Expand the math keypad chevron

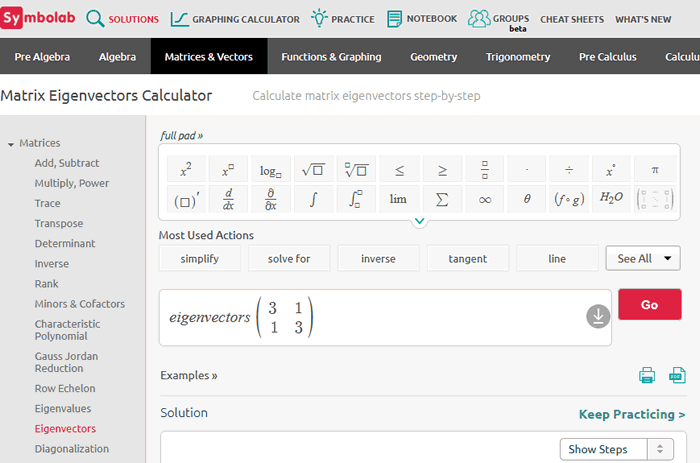pyautogui.click(x=419, y=221)
